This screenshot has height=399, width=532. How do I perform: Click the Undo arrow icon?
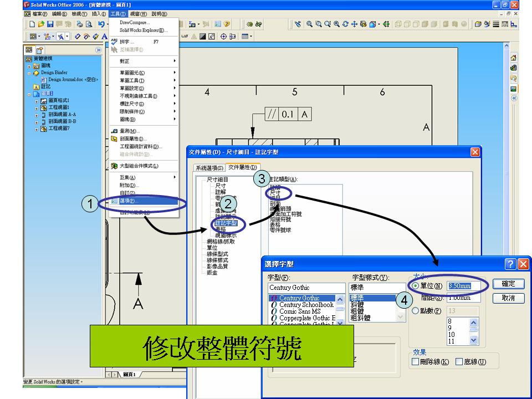click(101, 24)
